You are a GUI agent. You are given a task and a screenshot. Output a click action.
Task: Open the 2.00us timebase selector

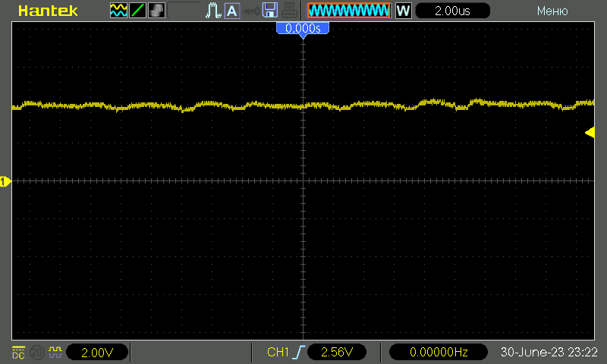coord(452,11)
